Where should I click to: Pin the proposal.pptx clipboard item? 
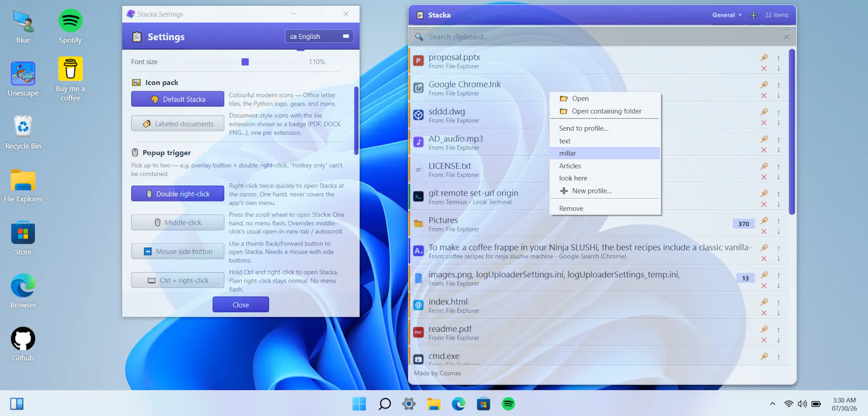(x=764, y=58)
